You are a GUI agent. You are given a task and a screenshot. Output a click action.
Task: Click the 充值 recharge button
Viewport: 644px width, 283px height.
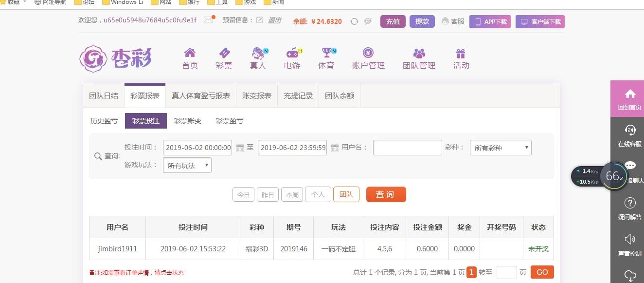(393, 21)
